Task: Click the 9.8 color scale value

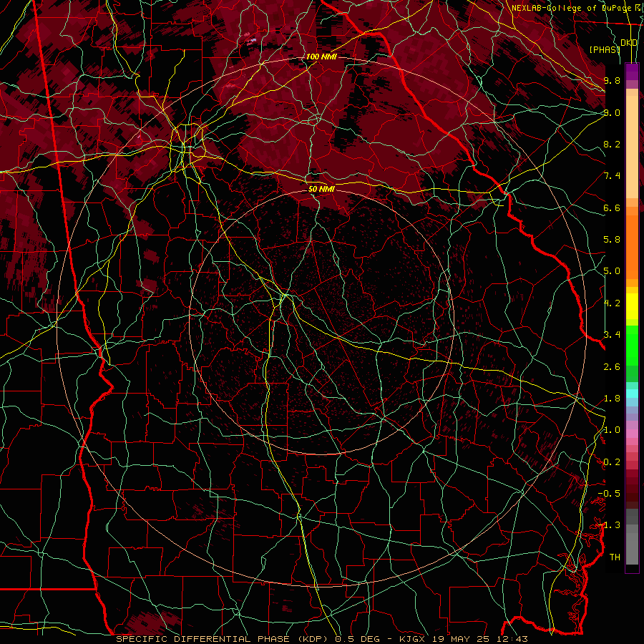Action: pos(612,80)
